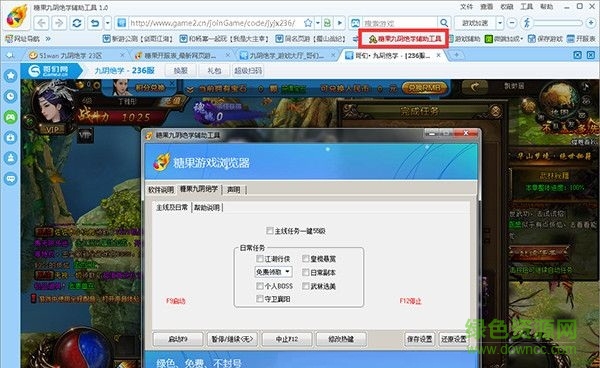Open the 免费领取 combo box
600x368 pixels.
(x=274, y=272)
